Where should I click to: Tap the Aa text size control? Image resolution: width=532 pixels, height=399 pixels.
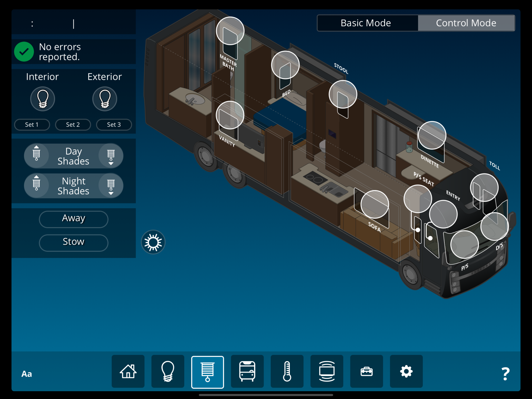[x=27, y=374]
